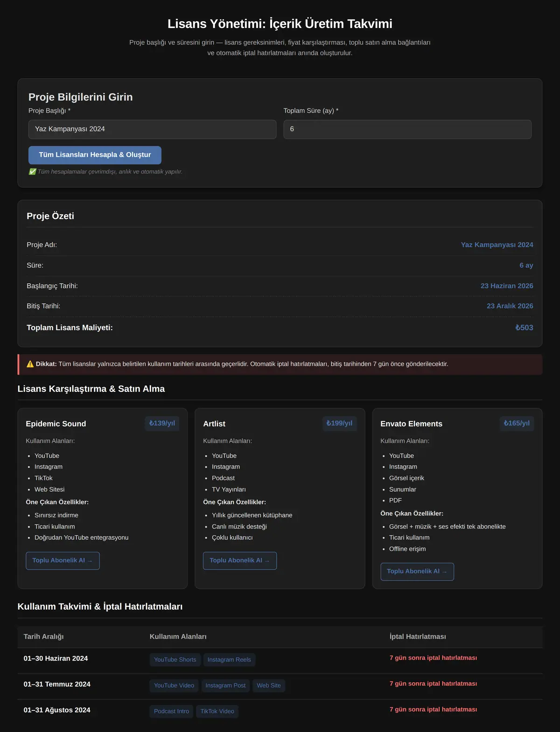The height and width of the screenshot is (732, 560).
Task: Click Artlist's Toplu Abonelik Al button
Action: 240,560
